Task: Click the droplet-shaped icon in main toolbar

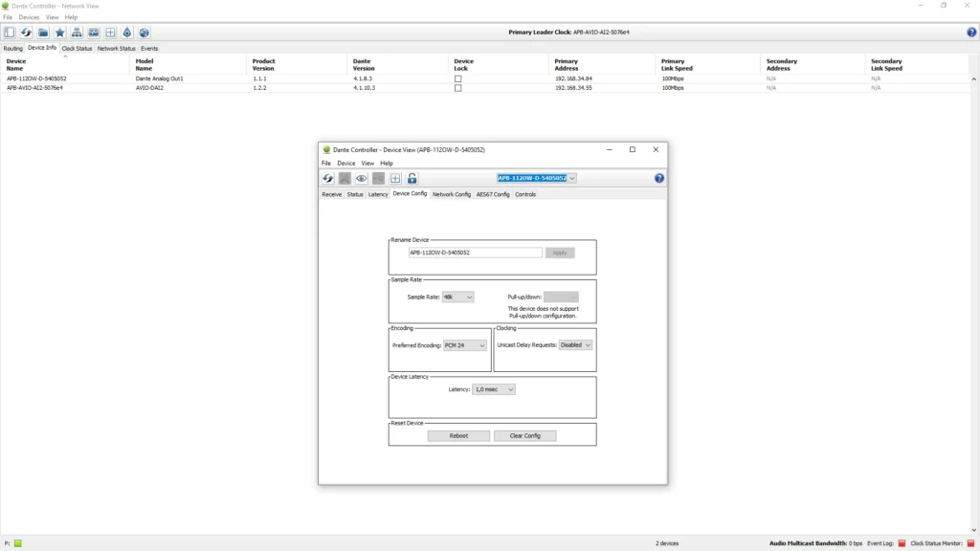Action: point(127,33)
